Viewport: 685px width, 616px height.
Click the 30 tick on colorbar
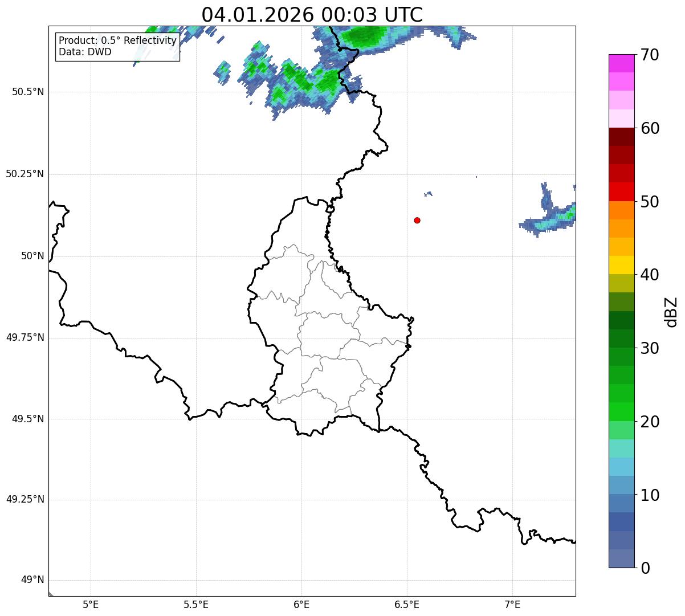coord(650,348)
